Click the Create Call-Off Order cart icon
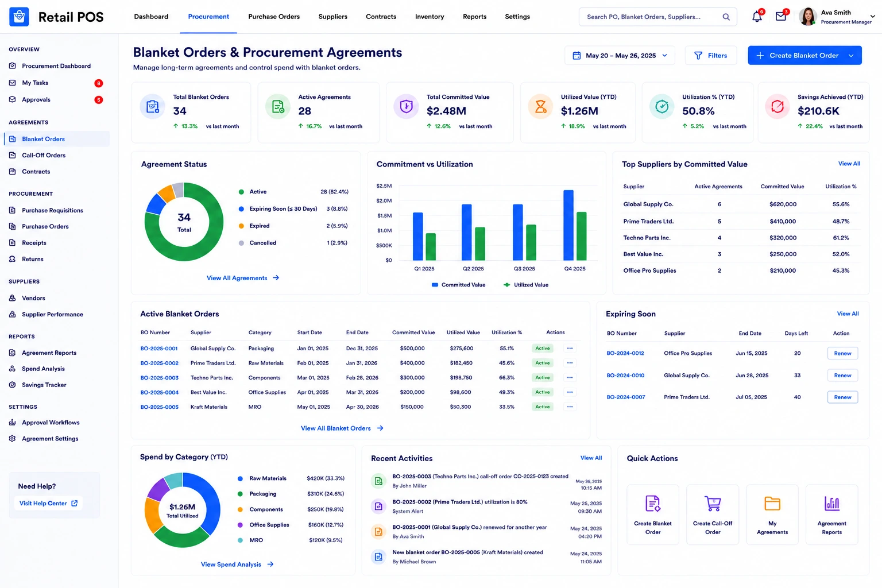 point(713,504)
